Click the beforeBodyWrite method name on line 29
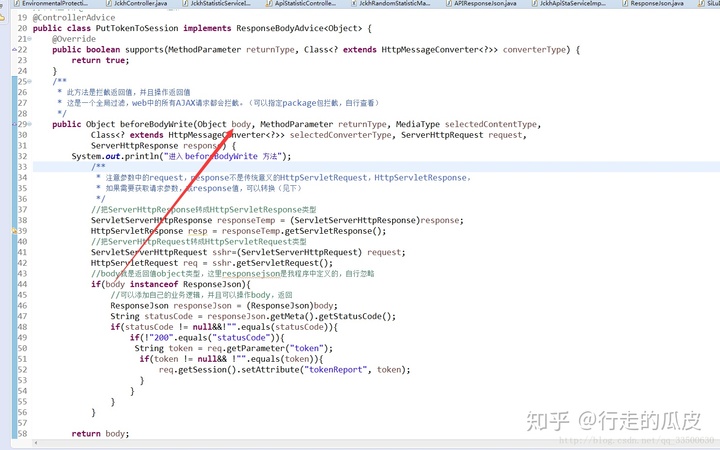 [x=157, y=124]
